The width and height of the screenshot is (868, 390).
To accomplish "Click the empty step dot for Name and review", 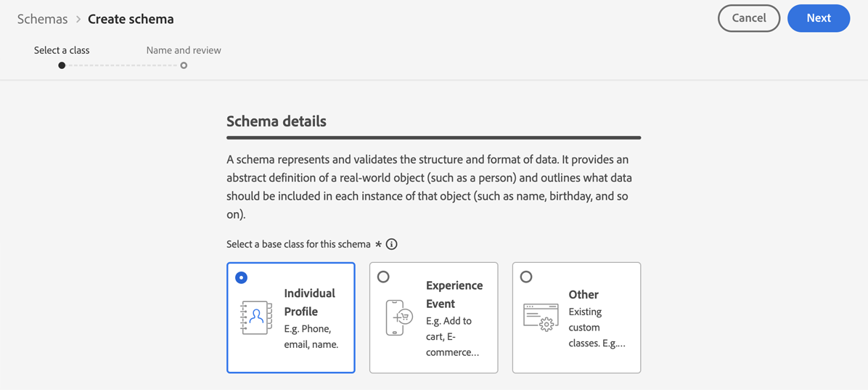I will (x=184, y=65).
